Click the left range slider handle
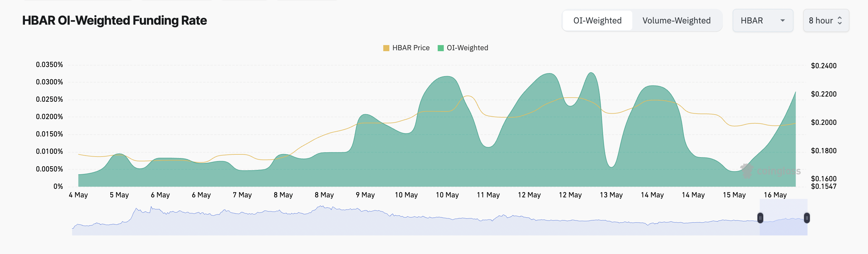The image size is (868, 254). [x=760, y=218]
